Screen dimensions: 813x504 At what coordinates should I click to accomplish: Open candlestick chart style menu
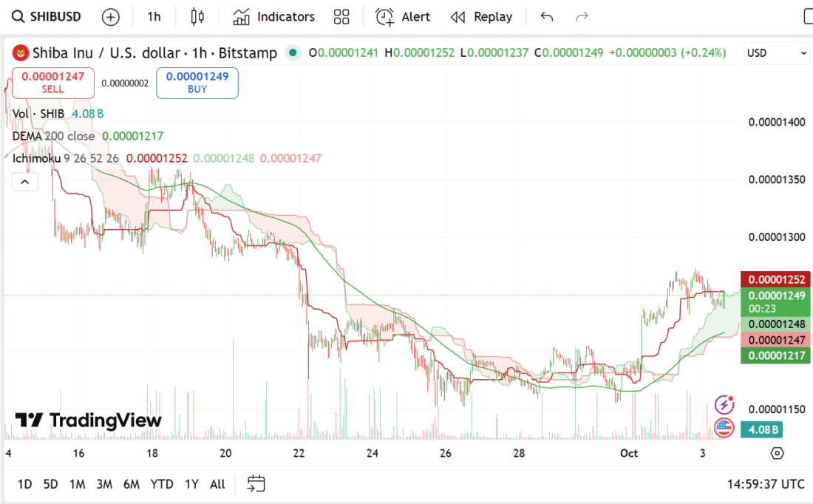(197, 17)
